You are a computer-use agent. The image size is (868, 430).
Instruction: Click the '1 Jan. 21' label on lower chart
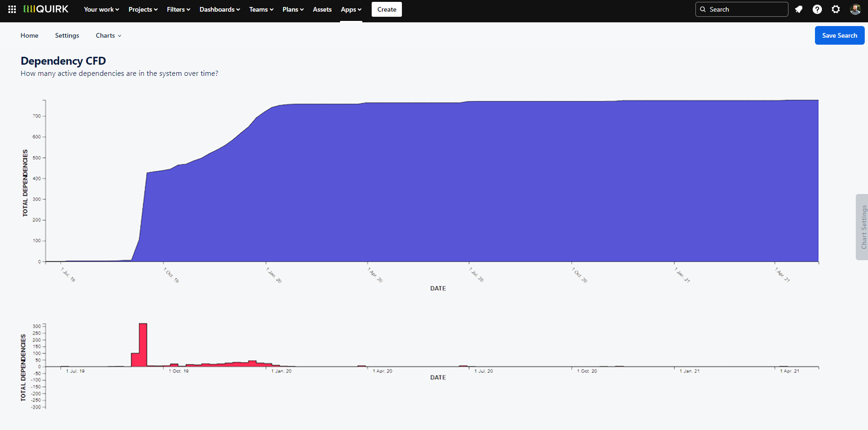coord(689,371)
